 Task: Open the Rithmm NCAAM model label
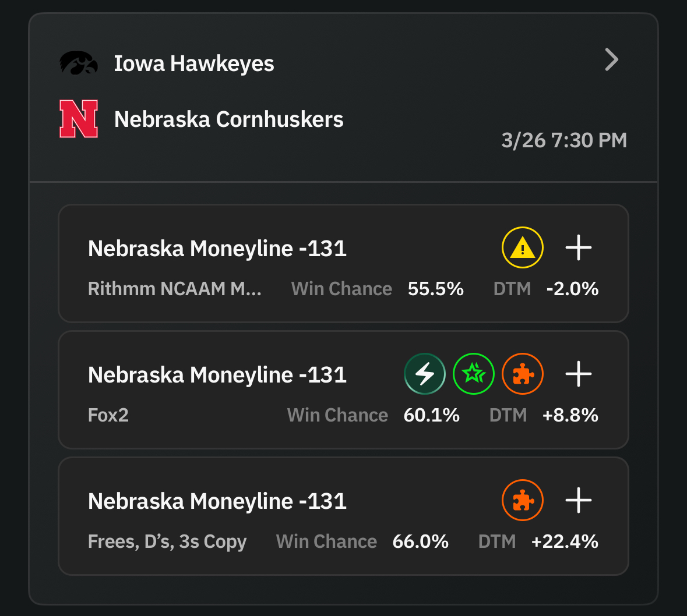tap(174, 289)
